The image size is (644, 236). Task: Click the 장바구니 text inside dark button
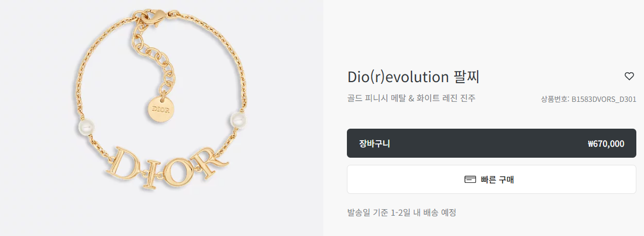tap(375, 144)
